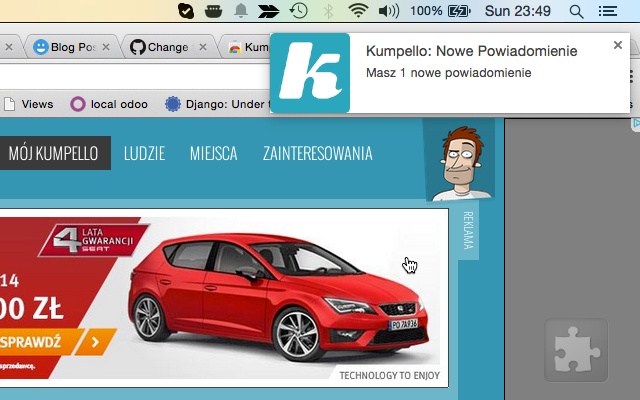The image size is (640, 400).
Task: Open the Bluetooth status menu
Action: click(328, 11)
